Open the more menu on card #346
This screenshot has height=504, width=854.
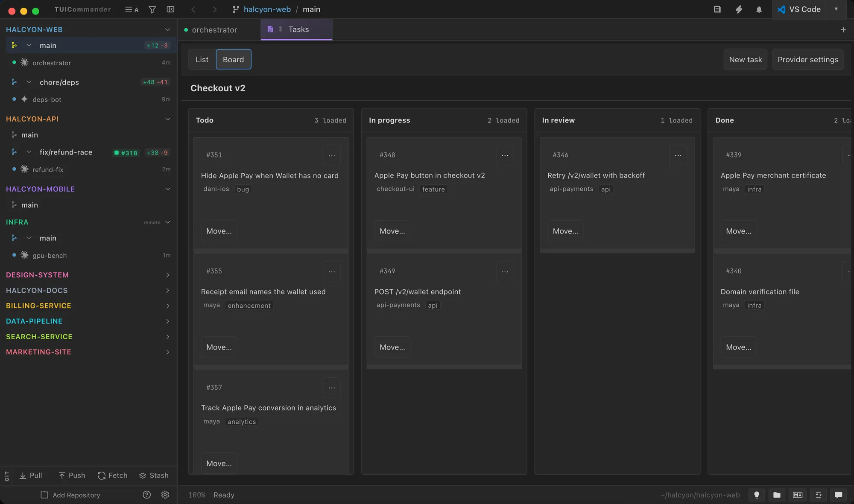coord(678,155)
